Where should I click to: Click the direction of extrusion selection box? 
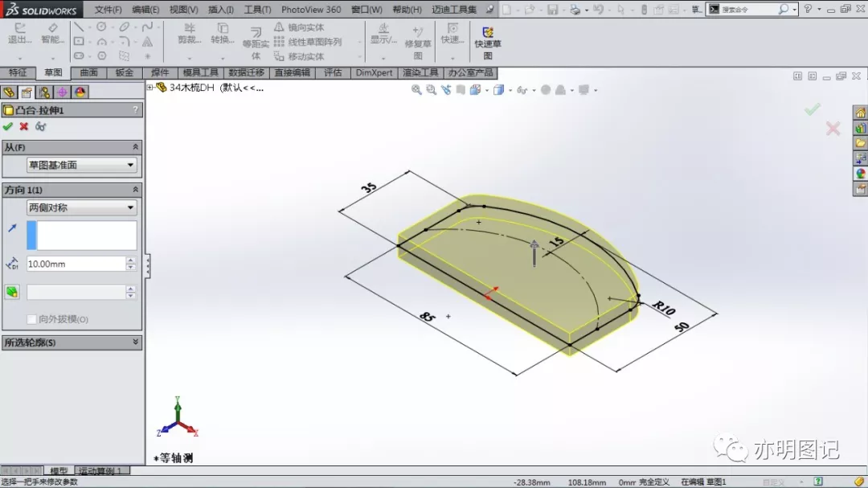coord(81,235)
